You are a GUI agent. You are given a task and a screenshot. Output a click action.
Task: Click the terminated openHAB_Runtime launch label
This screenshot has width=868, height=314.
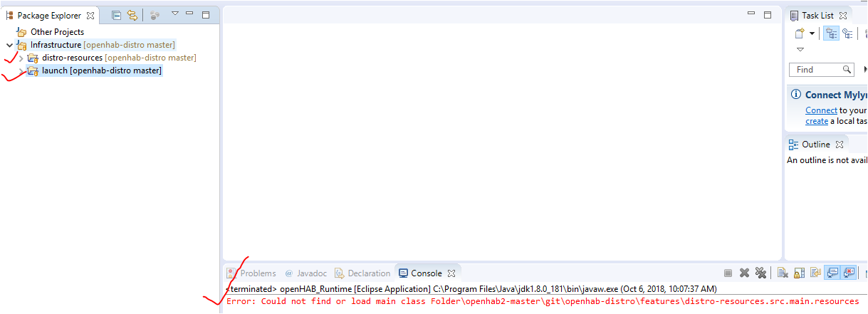click(471, 289)
